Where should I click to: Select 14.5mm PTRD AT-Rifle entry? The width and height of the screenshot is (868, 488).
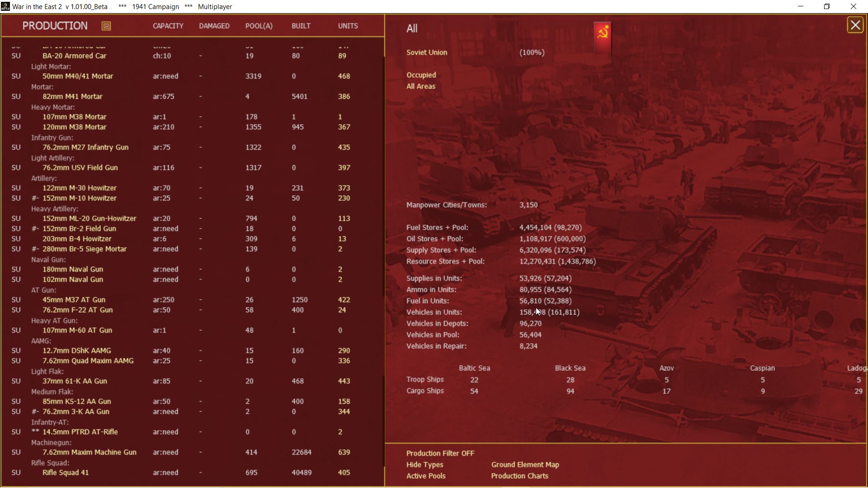(80, 432)
